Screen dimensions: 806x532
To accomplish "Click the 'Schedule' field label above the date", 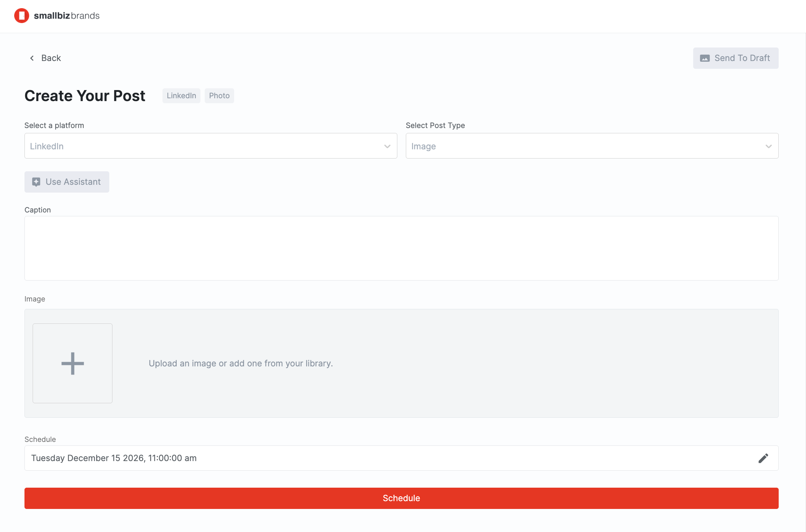I will pos(40,439).
